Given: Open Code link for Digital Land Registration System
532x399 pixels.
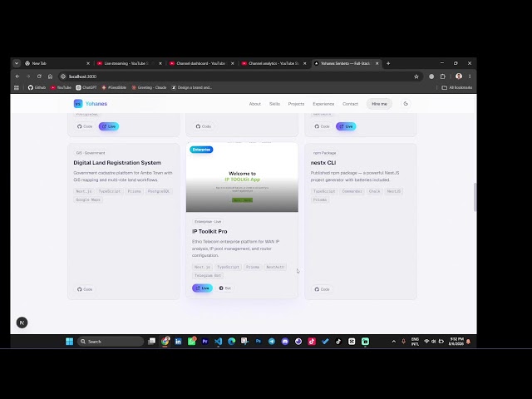Looking at the screenshot, I should (85, 289).
